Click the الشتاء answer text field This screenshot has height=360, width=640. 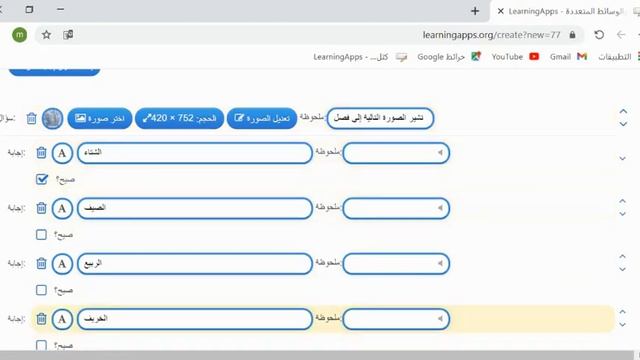click(195, 153)
